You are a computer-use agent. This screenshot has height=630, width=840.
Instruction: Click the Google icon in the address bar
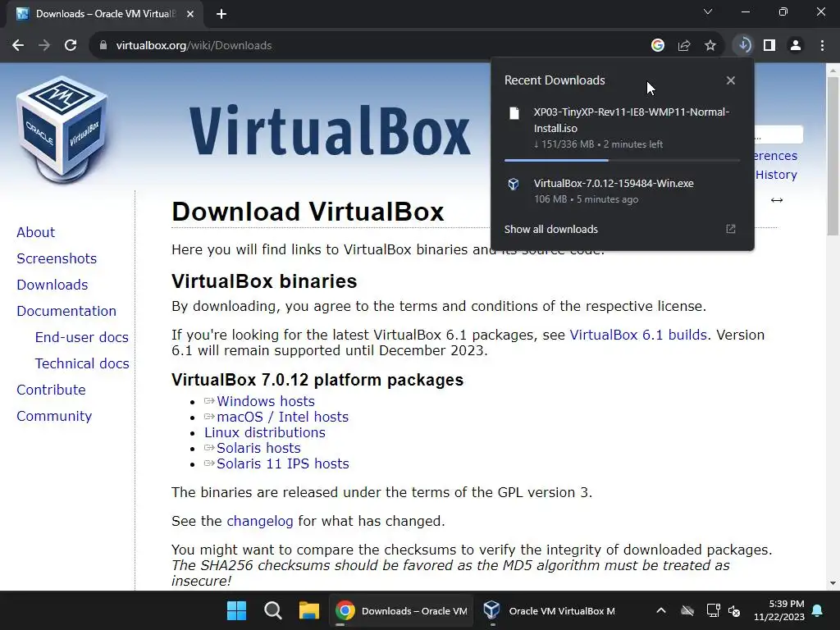tap(657, 46)
